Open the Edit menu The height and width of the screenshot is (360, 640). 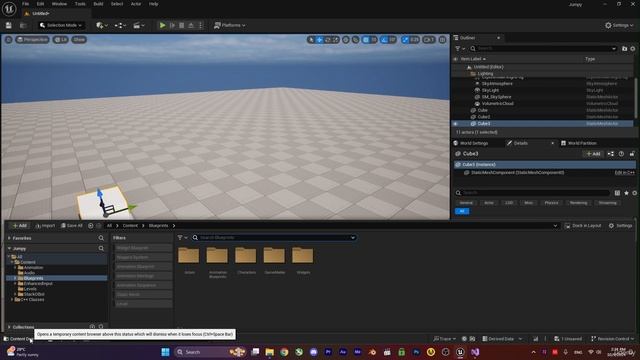[x=40, y=4]
